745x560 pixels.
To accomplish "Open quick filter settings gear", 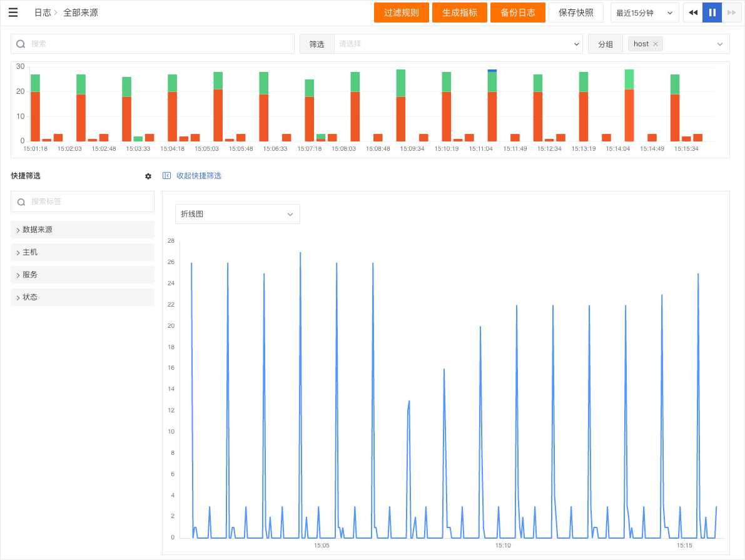I will pos(148,176).
